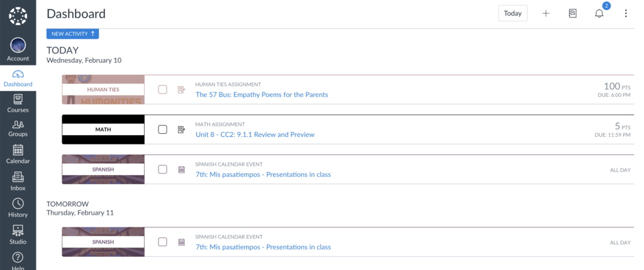Open the gradebook icon in the header
This screenshot has width=644, height=270.
(572, 14)
